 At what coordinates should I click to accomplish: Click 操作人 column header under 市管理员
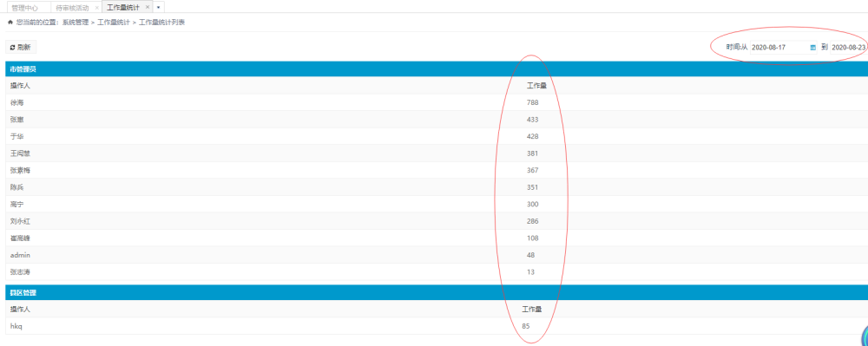click(20, 86)
